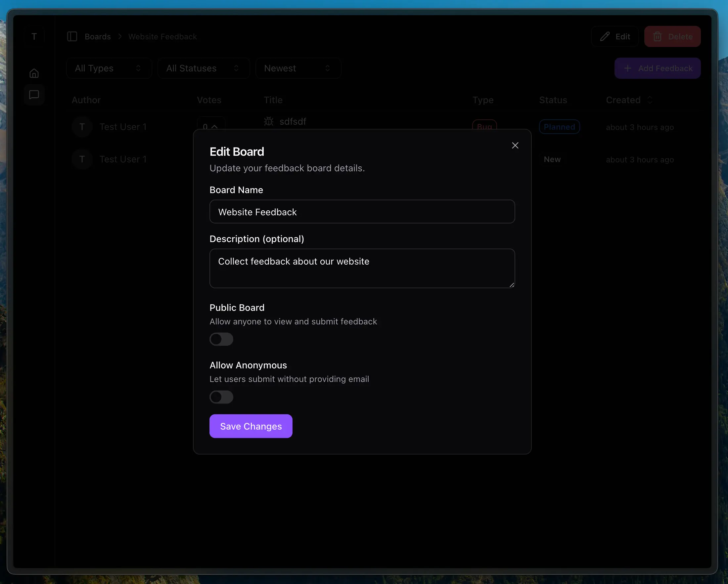Screen dimensions: 728x584
Task: Open the All Types dropdown
Action: coord(109,68)
